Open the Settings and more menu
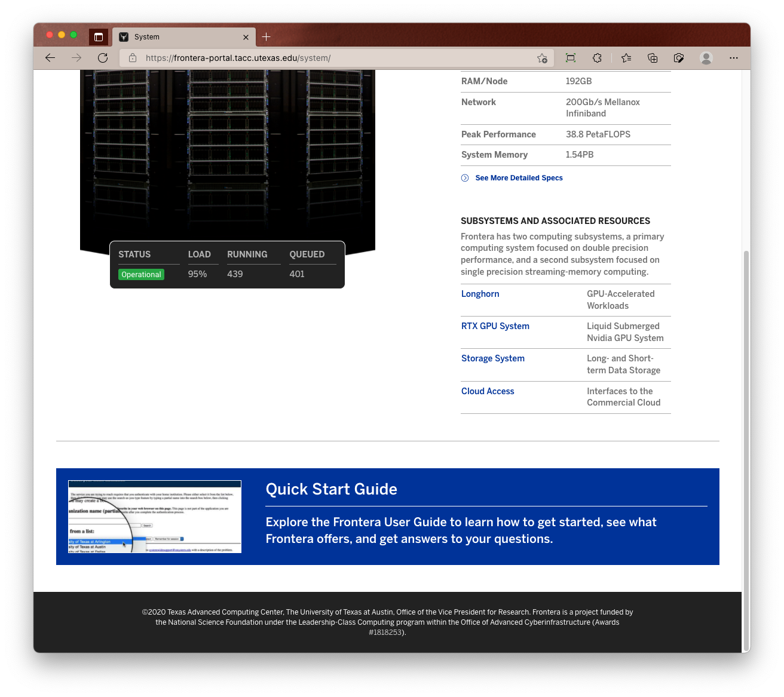 (x=734, y=58)
